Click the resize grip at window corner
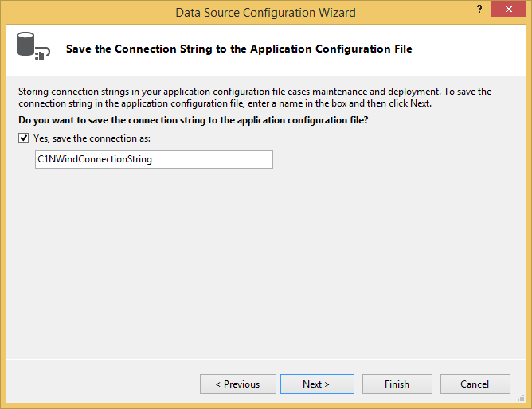Viewport: 532px width, 409px height. (521, 399)
